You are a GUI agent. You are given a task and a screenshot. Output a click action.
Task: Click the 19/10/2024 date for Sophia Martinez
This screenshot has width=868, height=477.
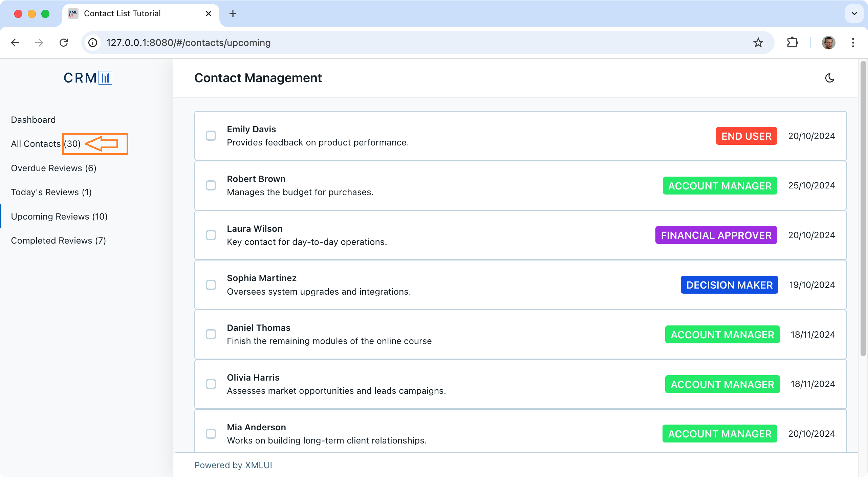tap(812, 285)
